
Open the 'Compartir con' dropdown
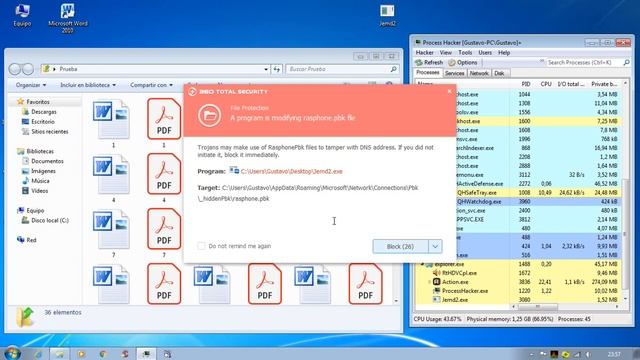click(151, 85)
